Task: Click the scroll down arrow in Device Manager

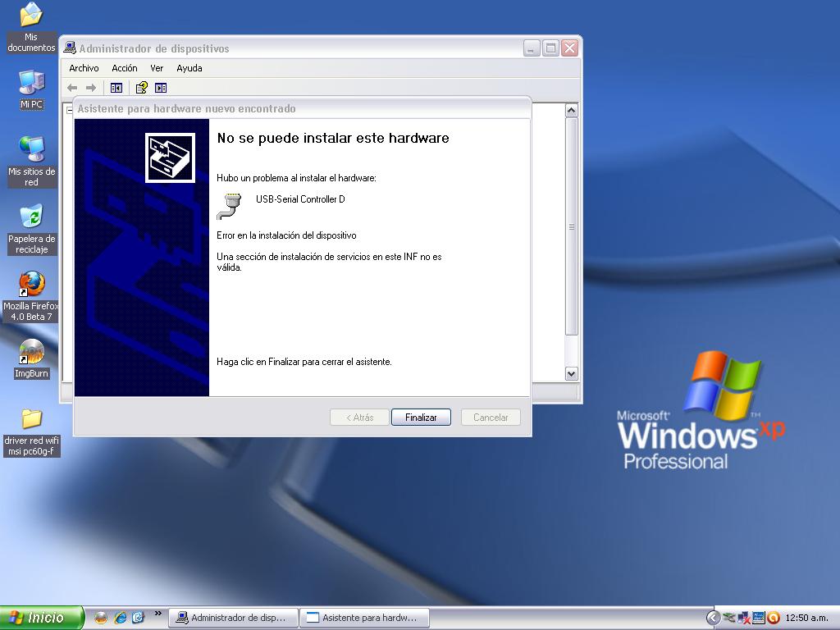Action: pyautogui.click(x=572, y=373)
